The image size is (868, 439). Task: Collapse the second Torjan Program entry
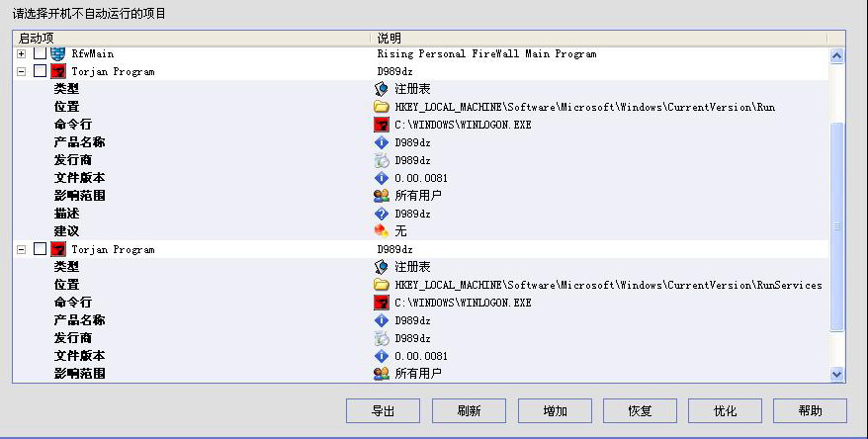click(x=21, y=249)
